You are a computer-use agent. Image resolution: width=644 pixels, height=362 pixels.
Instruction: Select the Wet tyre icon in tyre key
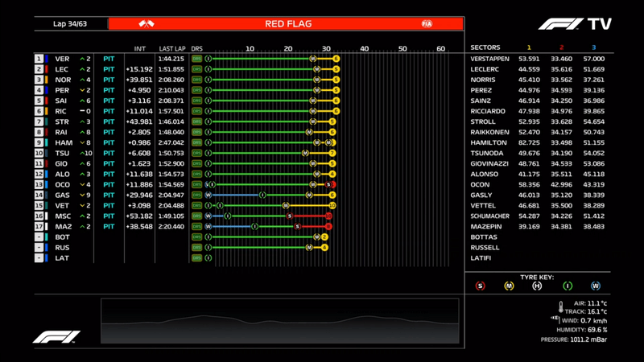coord(596,286)
